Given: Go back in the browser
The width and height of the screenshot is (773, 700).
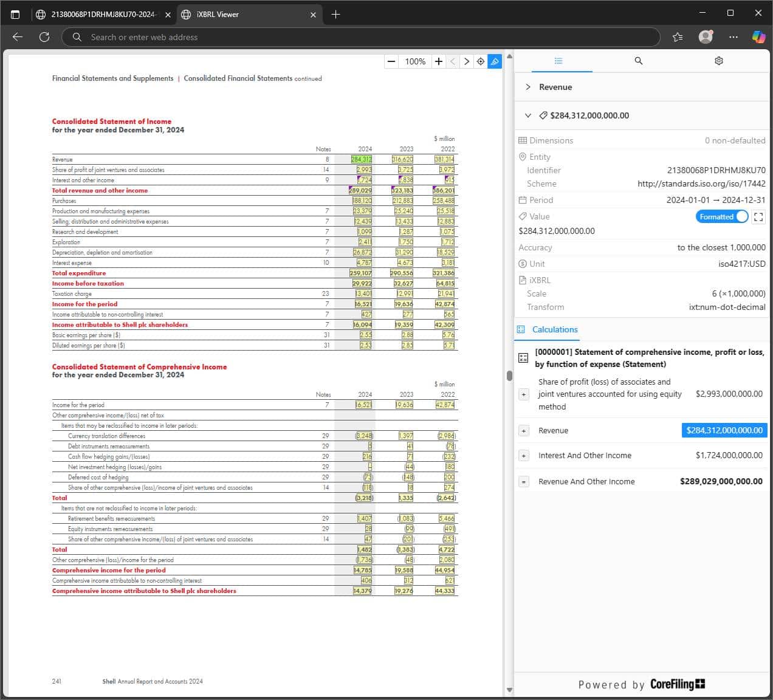Looking at the screenshot, I should [x=18, y=37].
